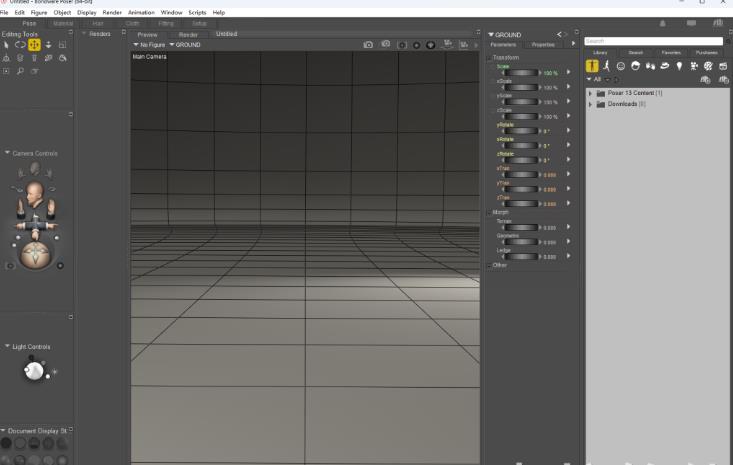This screenshot has width=733, height=465.
Task: Collapse the Light Controls panel
Action: click(7, 346)
